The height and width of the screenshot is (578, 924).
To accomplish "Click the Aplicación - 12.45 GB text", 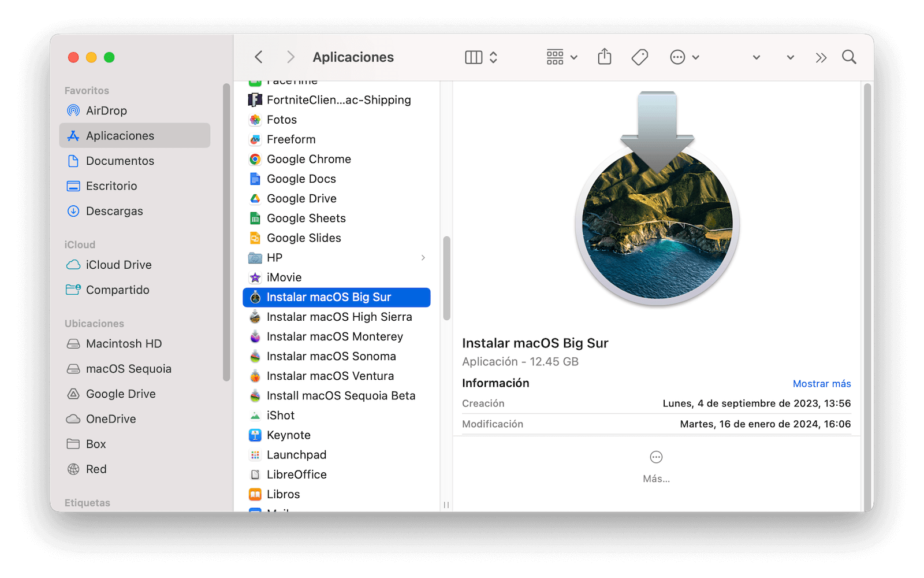I will click(x=520, y=362).
